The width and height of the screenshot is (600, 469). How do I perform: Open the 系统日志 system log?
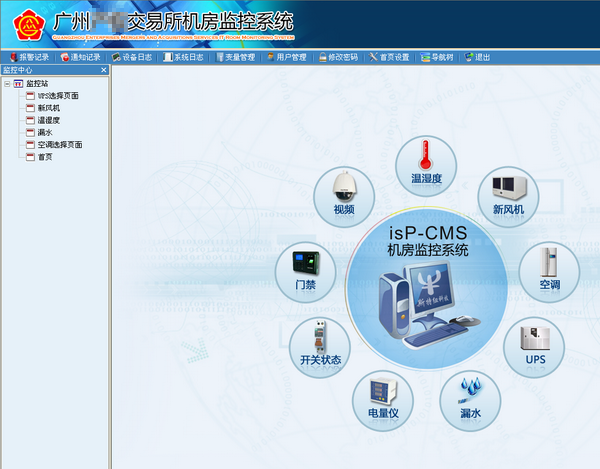[183, 57]
